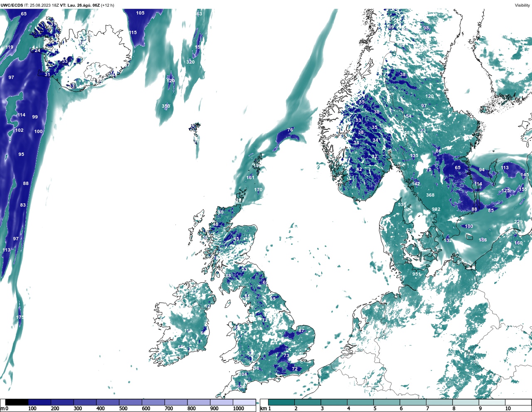Select the '161' value near Shetland

(250, 178)
